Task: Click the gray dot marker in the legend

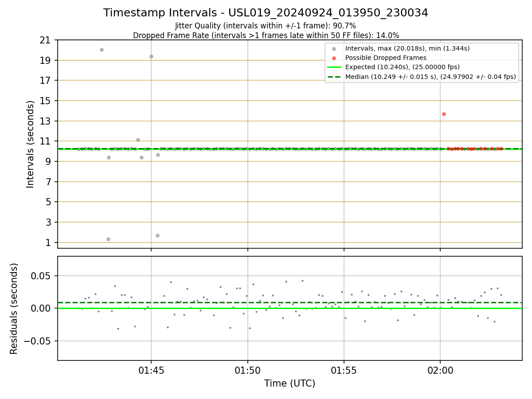Action: coord(334,49)
